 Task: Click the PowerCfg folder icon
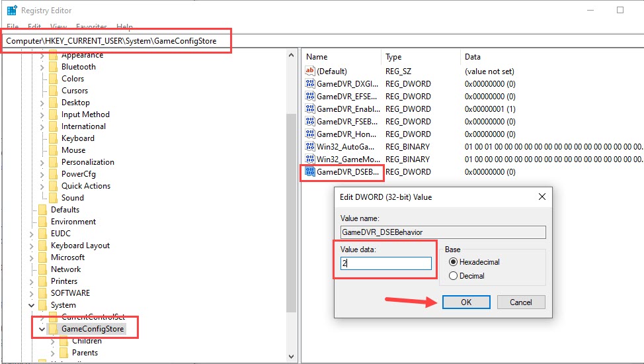click(54, 174)
